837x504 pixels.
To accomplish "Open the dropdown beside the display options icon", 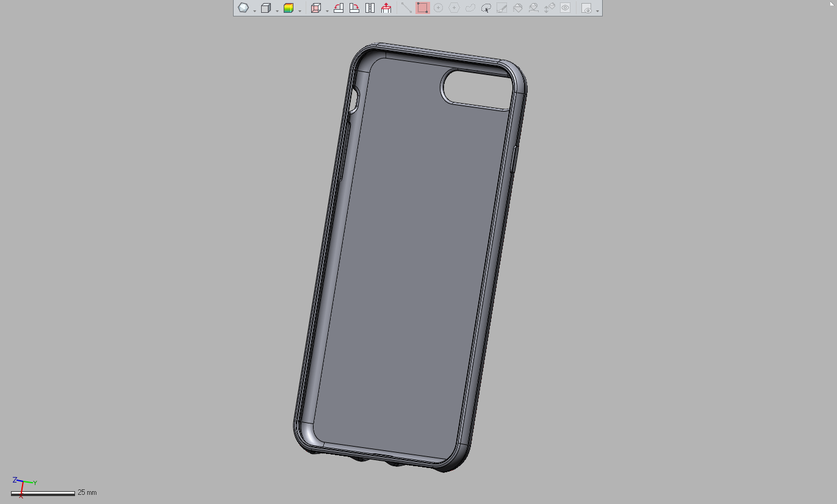I will pyautogui.click(x=597, y=10).
